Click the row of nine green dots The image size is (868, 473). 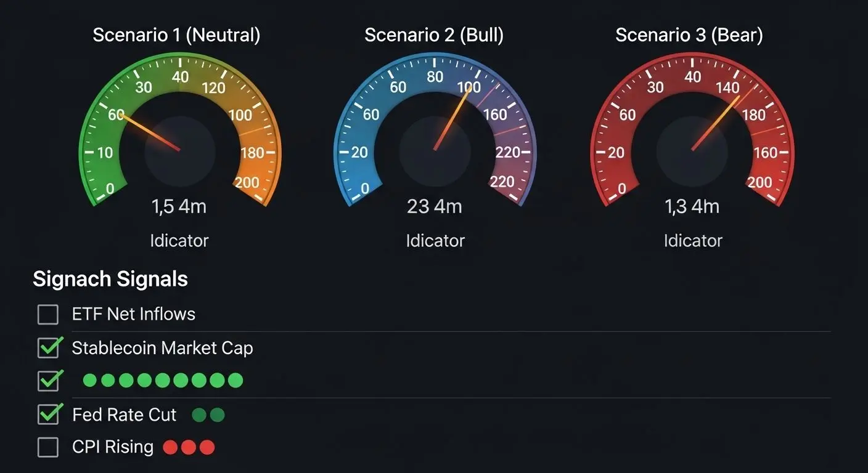162,381
